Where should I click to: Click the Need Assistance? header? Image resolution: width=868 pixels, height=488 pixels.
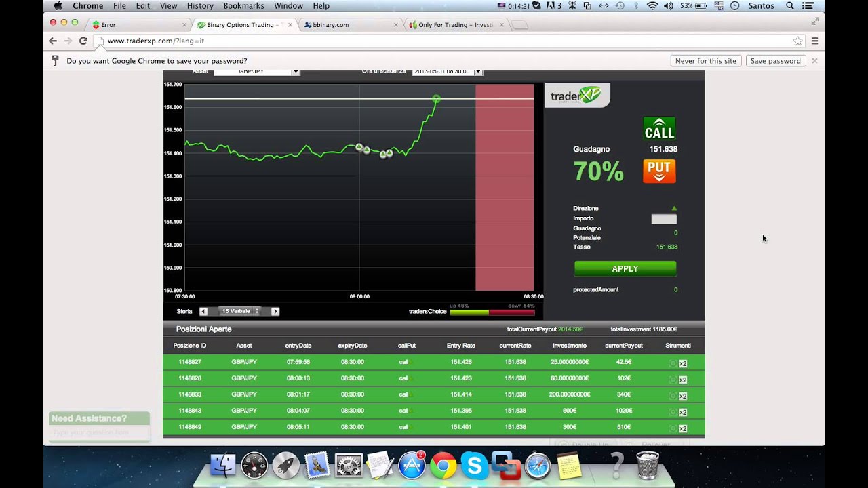[99, 418]
